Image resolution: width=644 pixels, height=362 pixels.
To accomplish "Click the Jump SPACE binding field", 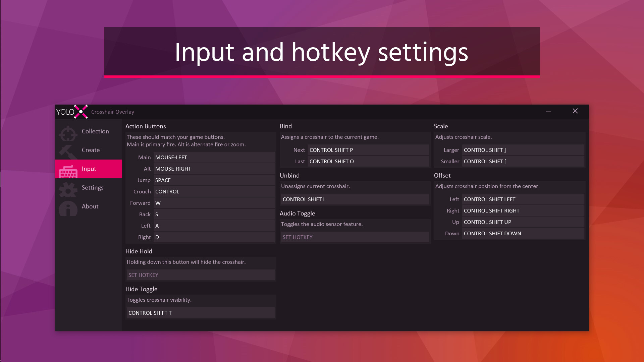I will point(214,180).
